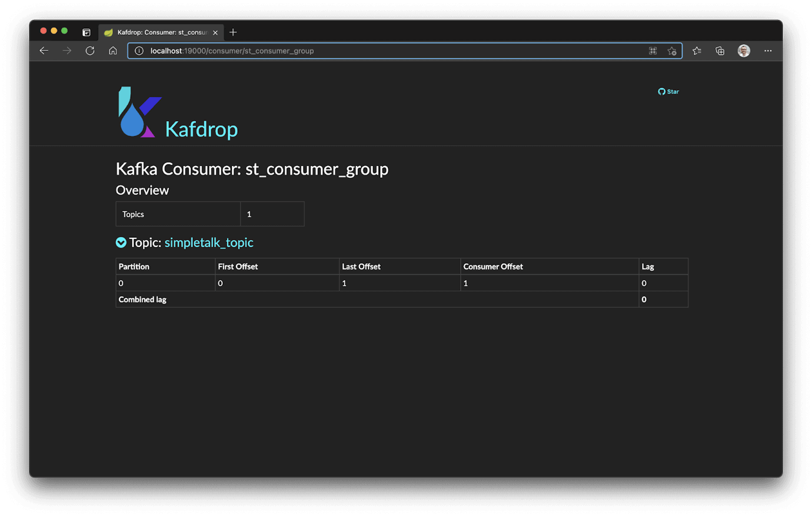The image size is (812, 516).
Task: Select the Kafdrop Consumer browser tab
Action: (160, 32)
